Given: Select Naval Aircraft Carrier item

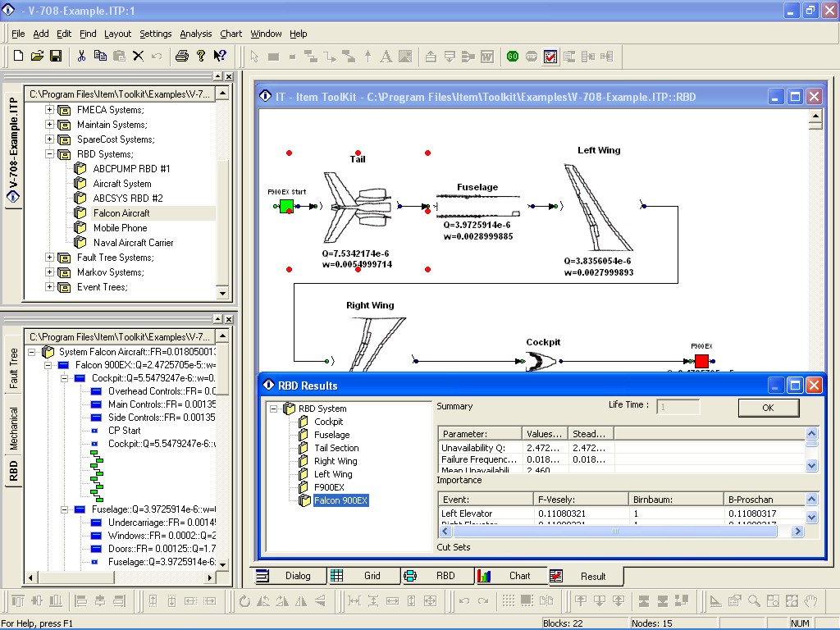Looking at the screenshot, I should pyautogui.click(x=134, y=243).
